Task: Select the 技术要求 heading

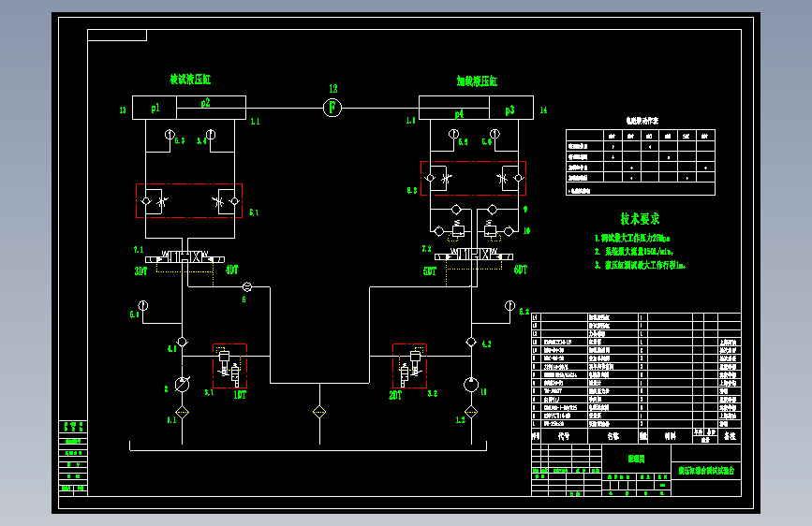Action: click(x=640, y=218)
